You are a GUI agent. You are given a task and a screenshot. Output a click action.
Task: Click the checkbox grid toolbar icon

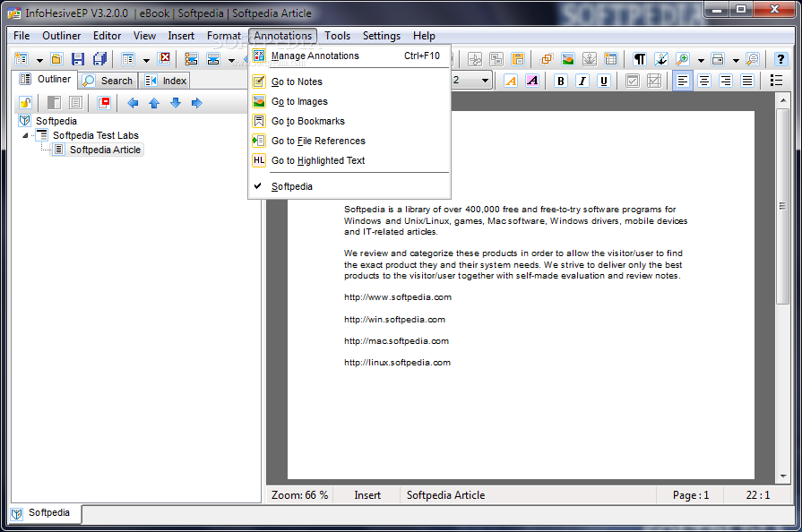653,81
